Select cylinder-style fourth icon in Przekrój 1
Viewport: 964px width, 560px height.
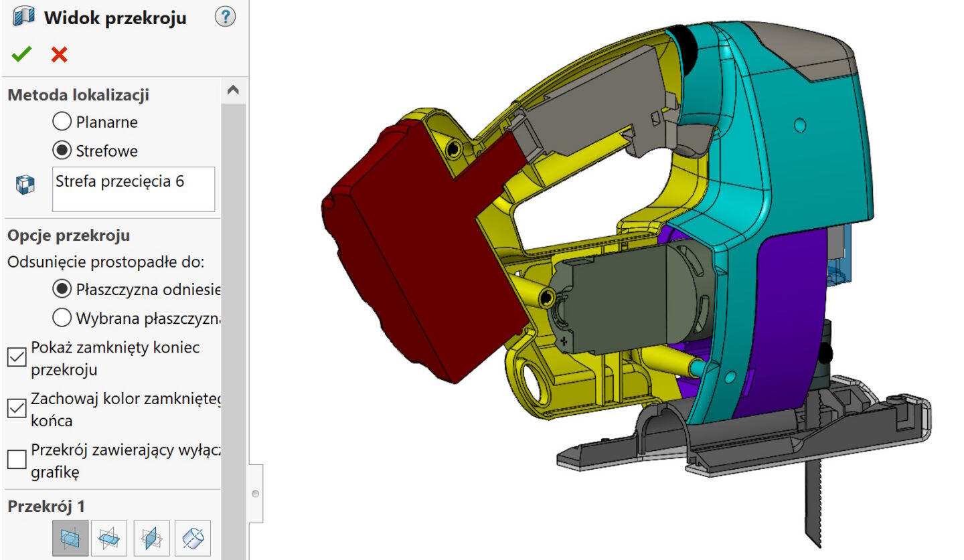[x=193, y=537]
